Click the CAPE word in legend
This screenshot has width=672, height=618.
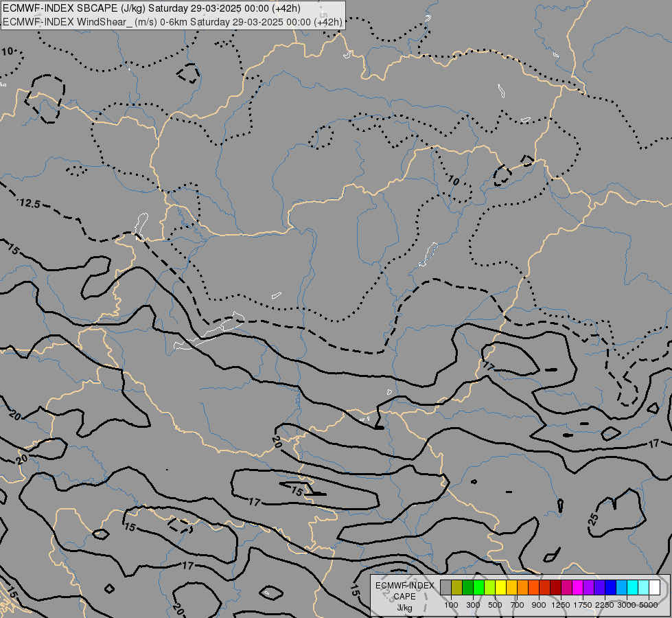(404, 597)
